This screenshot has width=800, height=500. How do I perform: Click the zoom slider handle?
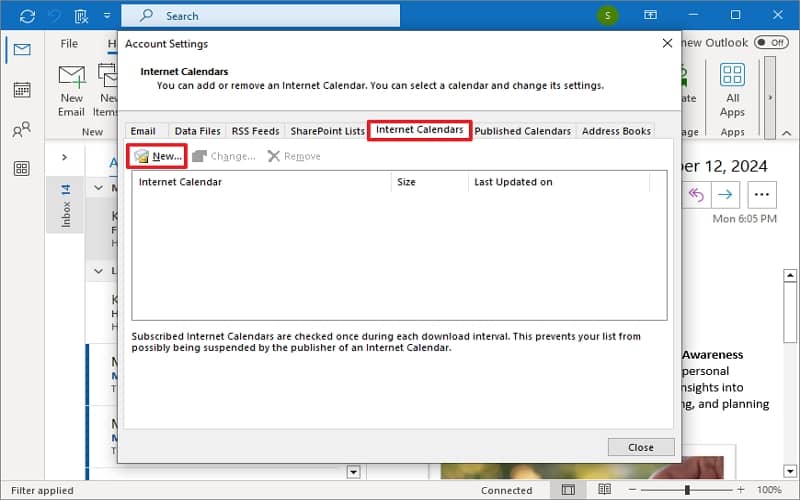[x=687, y=490]
